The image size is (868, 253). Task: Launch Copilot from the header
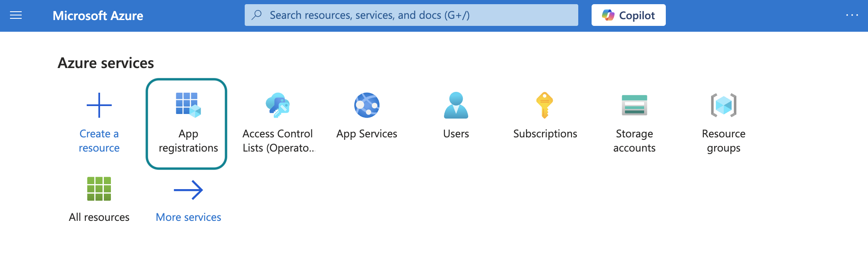pos(629,15)
